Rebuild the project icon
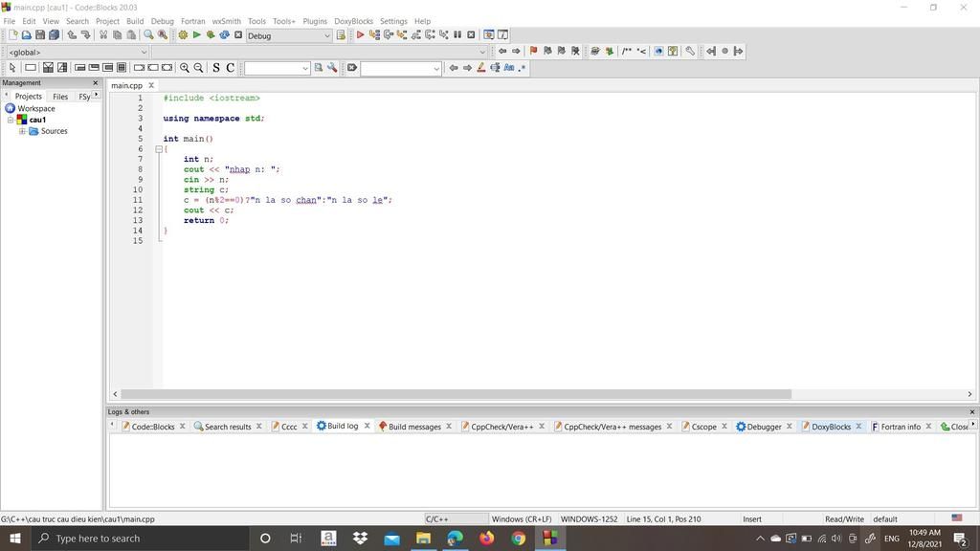 tap(224, 35)
